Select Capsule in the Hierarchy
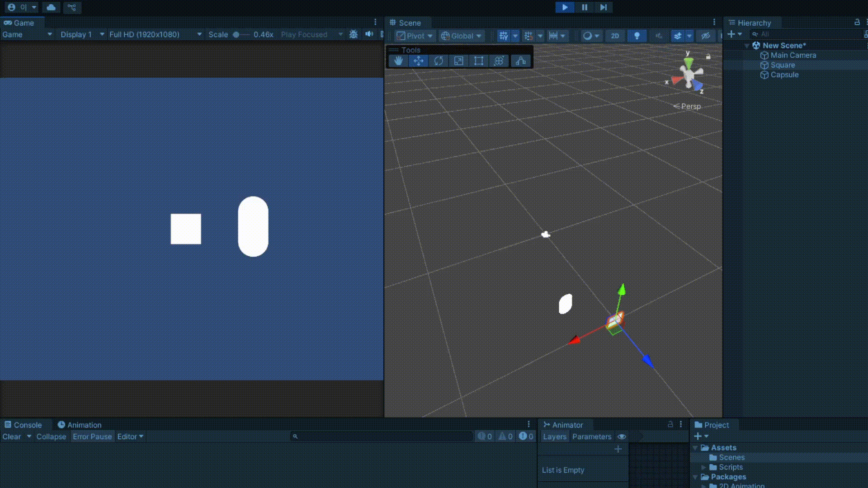The image size is (868, 488). (x=784, y=75)
